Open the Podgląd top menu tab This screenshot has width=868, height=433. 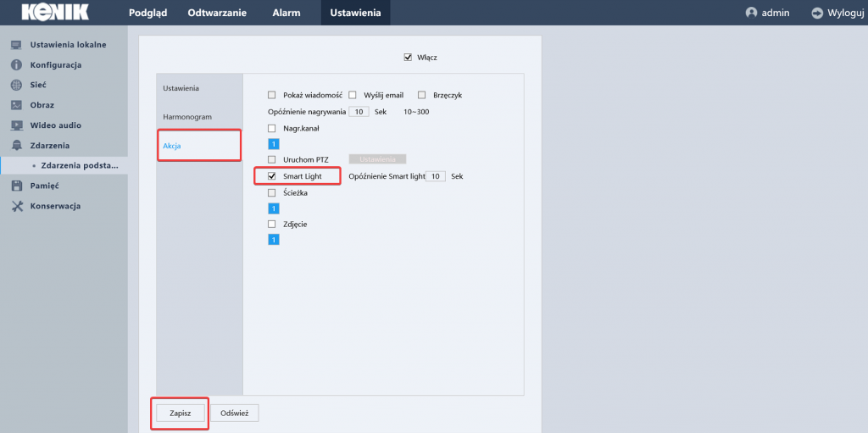[147, 13]
